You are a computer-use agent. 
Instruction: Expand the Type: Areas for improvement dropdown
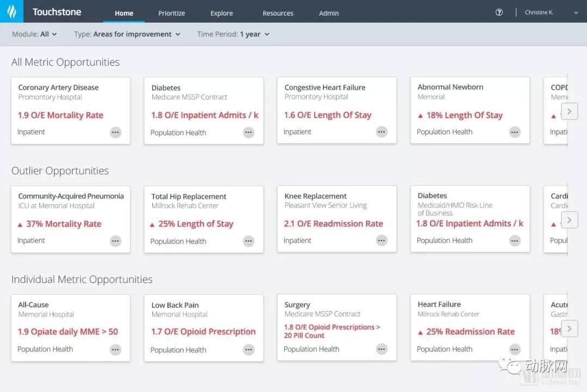tap(127, 34)
